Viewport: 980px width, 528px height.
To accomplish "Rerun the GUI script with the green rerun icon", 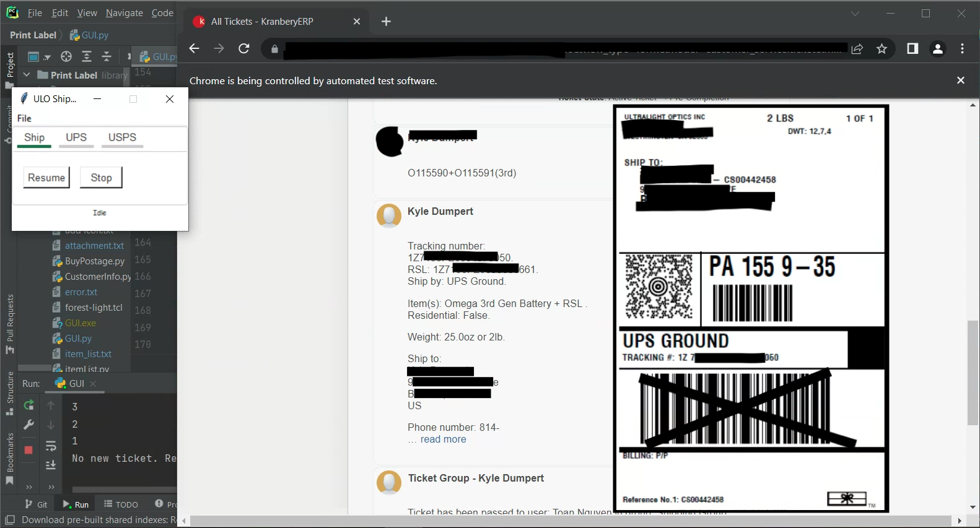I will coord(28,405).
